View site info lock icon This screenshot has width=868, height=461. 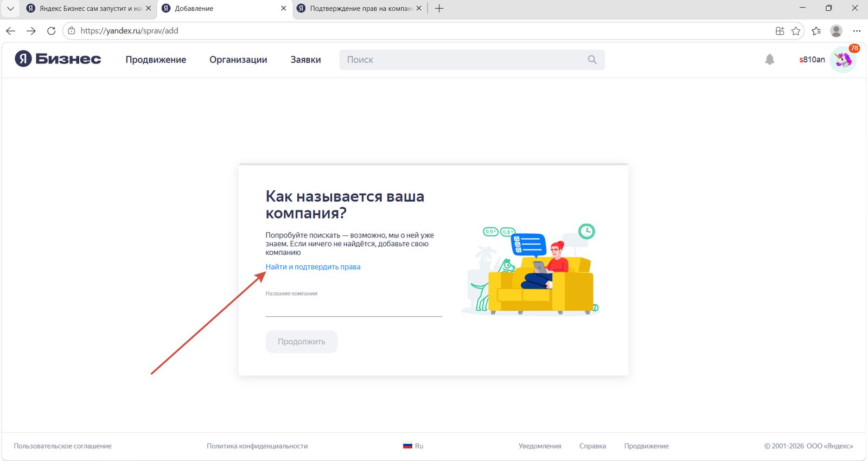point(72,31)
